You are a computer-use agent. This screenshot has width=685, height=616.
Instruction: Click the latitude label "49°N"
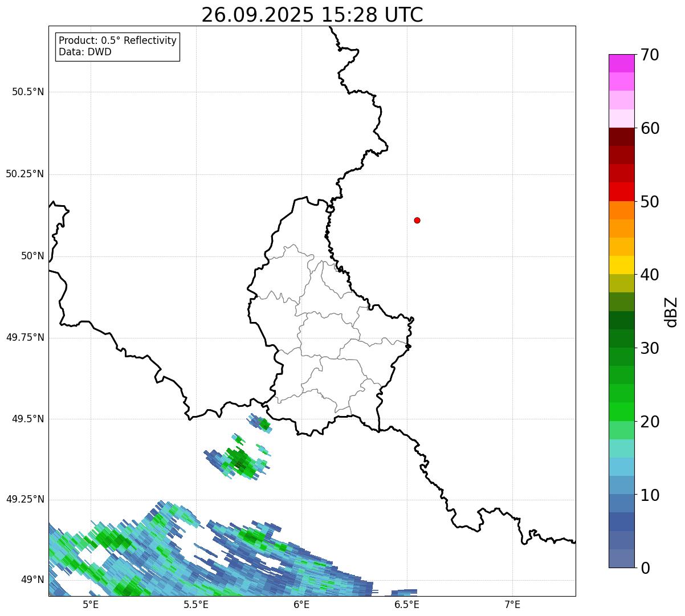(x=32, y=580)
